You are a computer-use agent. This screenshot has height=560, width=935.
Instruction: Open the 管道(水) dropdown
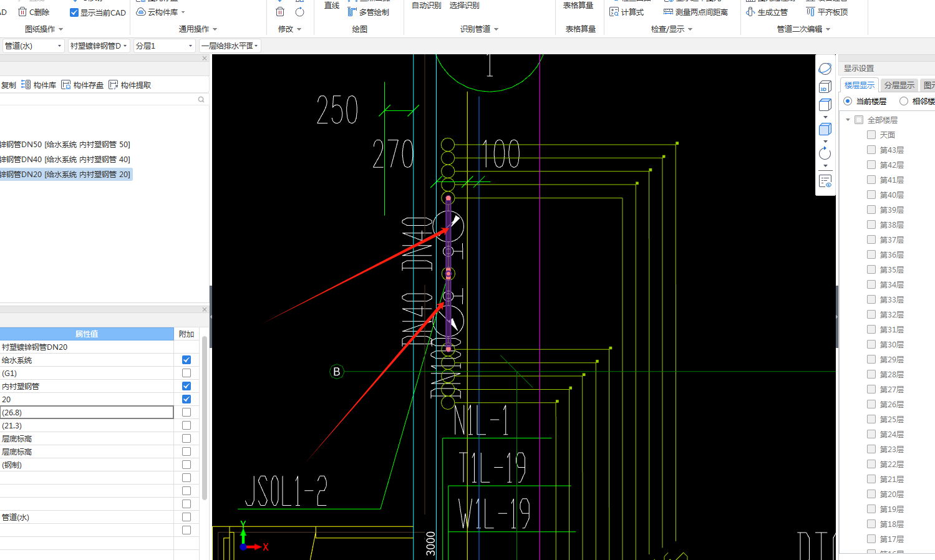(x=34, y=46)
